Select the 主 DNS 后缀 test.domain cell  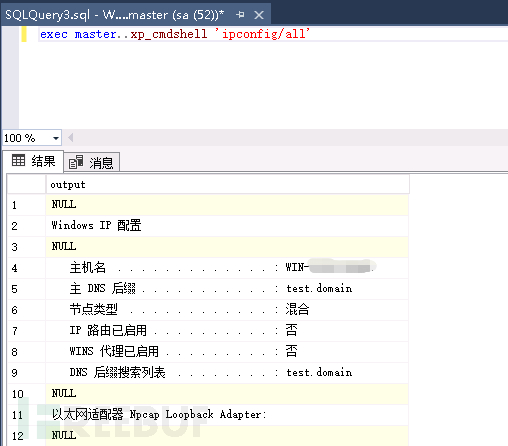(227, 289)
